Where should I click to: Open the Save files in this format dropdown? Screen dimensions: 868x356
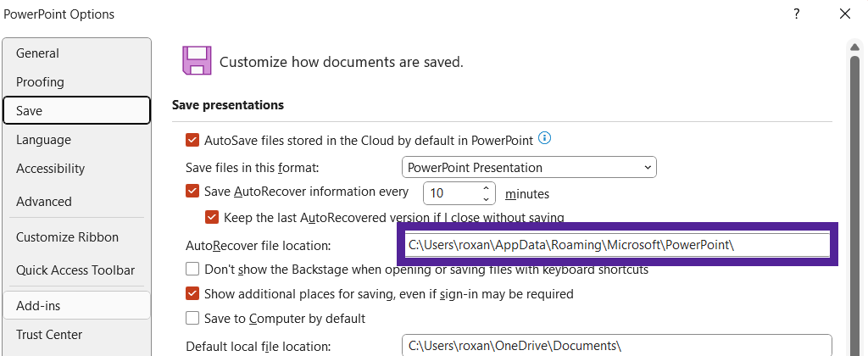click(529, 167)
